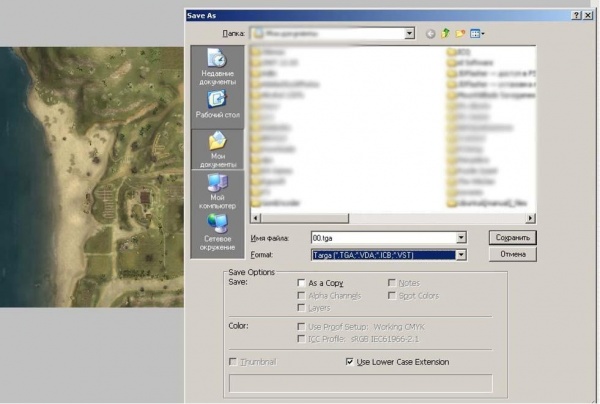Click the Отмена button
The image size is (600, 404).
512,254
